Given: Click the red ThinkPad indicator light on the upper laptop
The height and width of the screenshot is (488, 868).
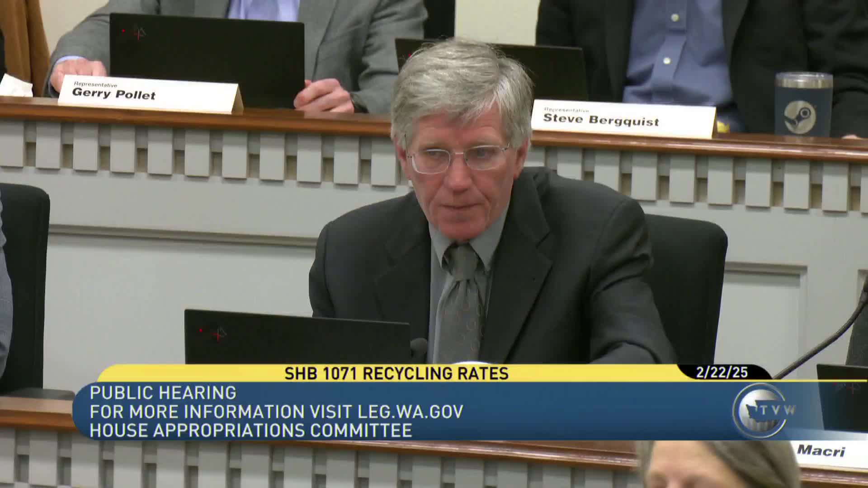Looking at the screenshot, I should point(123,31).
